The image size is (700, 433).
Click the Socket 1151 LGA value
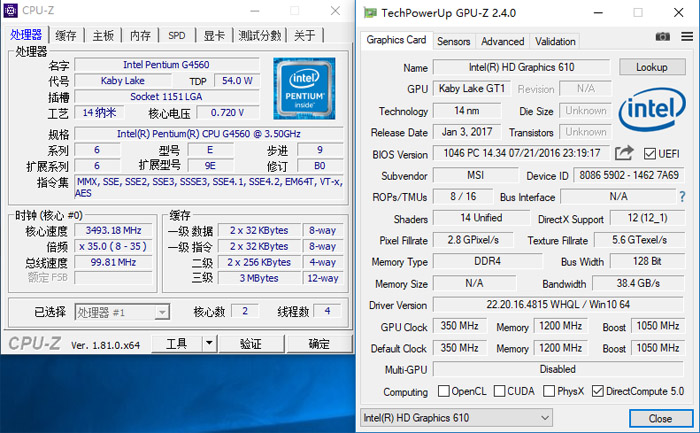(167, 96)
